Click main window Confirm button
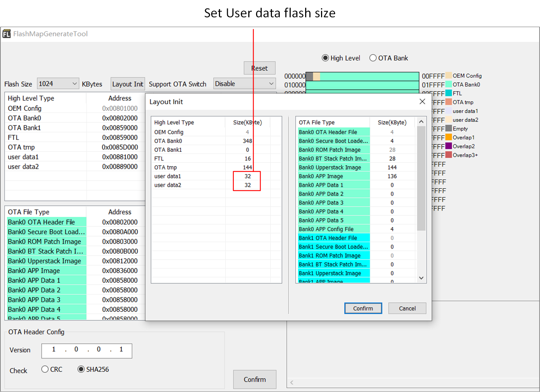The image size is (540, 392). (x=255, y=379)
